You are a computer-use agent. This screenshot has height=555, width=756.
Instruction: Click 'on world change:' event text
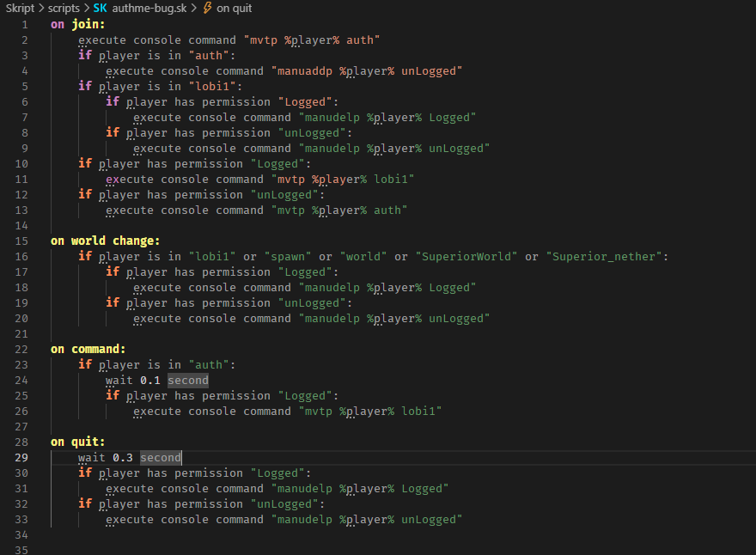[105, 241]
